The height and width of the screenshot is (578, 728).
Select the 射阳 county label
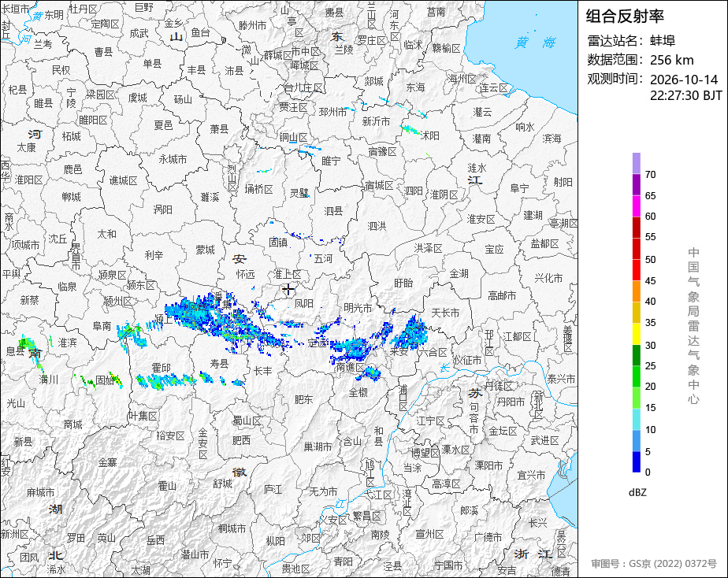(563, 183)
